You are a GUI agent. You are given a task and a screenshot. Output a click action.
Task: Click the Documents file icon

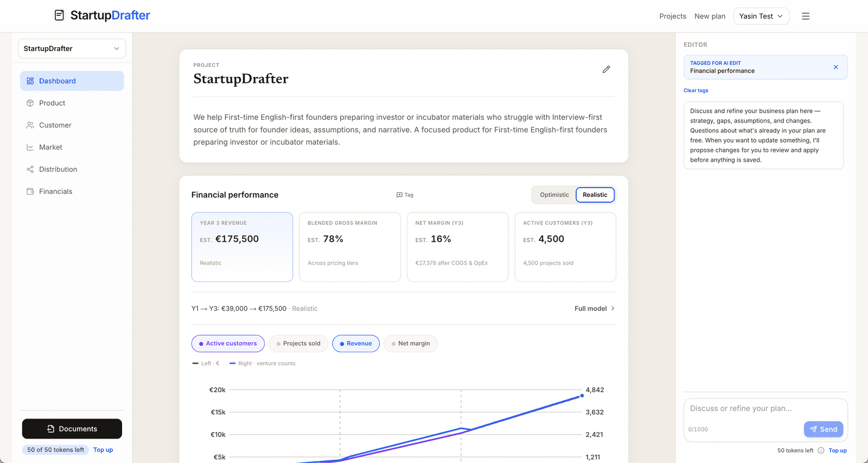coord(50,429)
